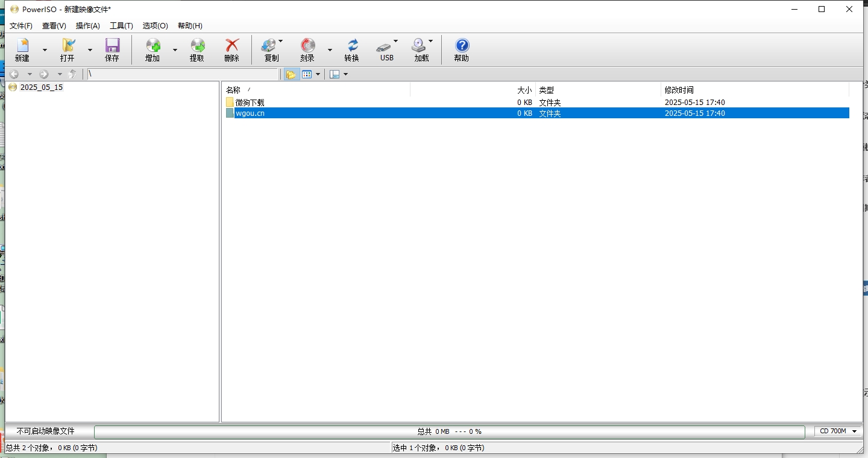This screenshot has height=458, width=868.
Task: Select the 微狗下载 file name
Action: [x=250, y=103]
